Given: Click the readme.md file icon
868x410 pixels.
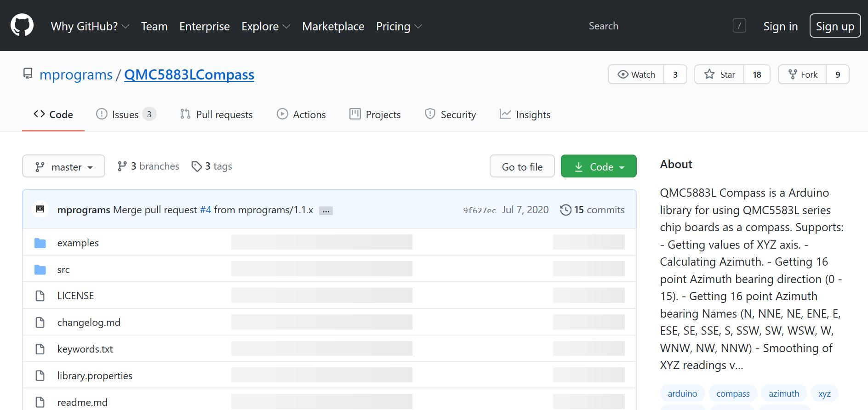Looking at the screenshot, I should point(40,402).
